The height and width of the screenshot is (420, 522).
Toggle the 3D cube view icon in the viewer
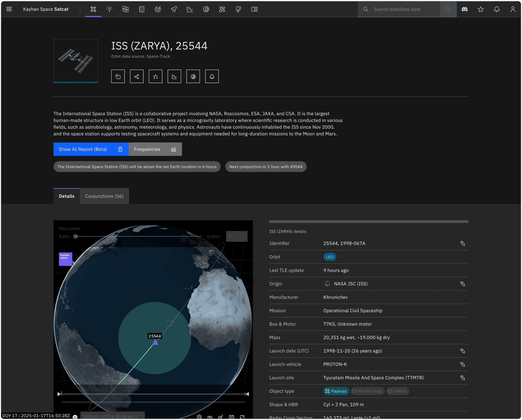221,417
